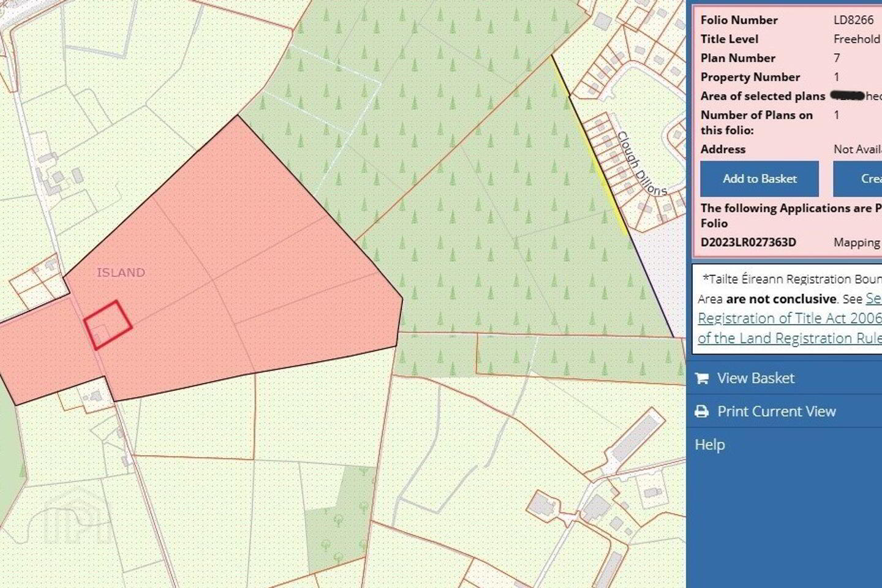
Task: Click the ISLAND townland label on map
Action: pyautogui.click(x=121, y=273)
